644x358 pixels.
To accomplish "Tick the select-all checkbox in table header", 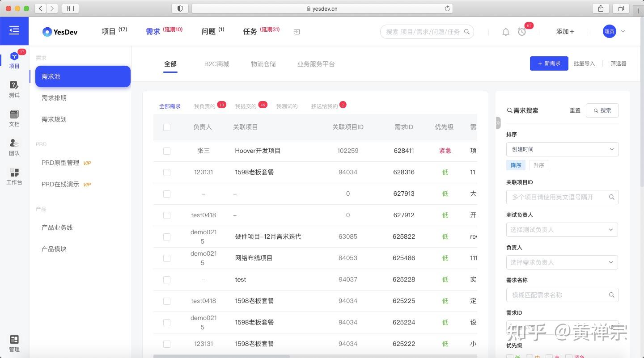I will pos(167,127).
